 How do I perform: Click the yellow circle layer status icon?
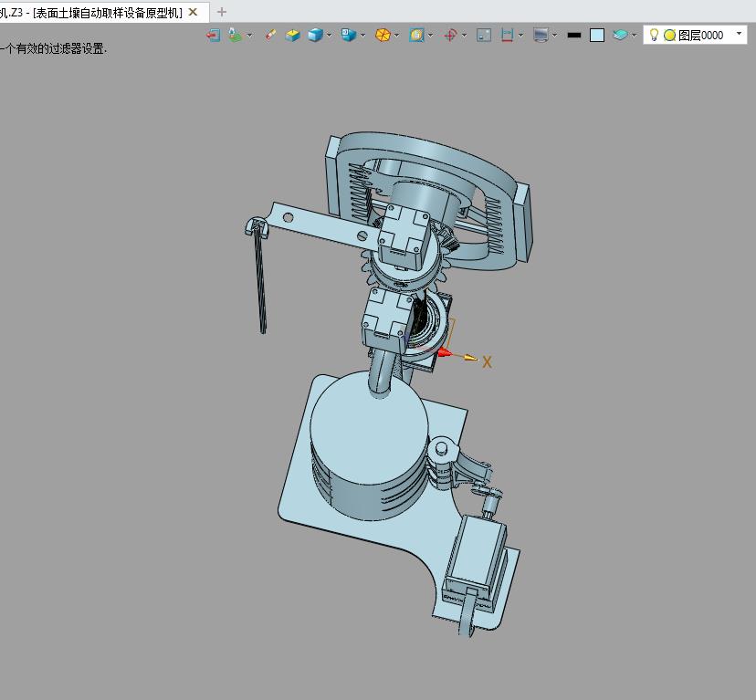(669, 36)
